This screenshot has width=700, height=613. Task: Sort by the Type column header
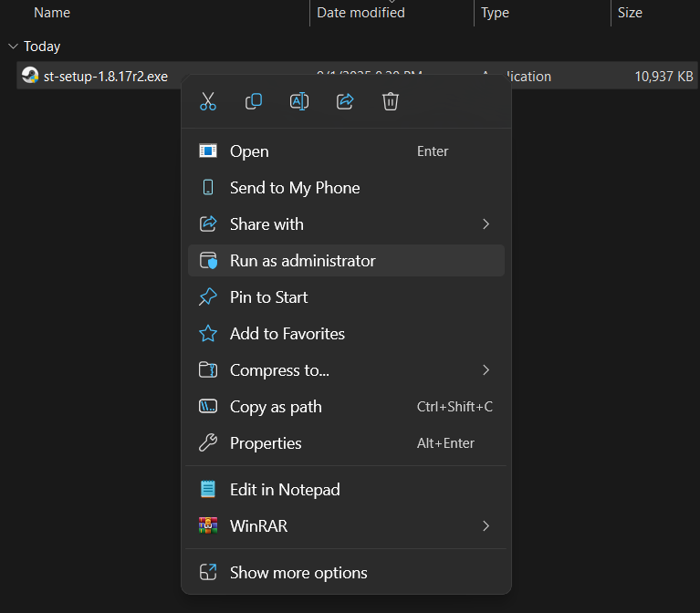[x=495, y=13]
